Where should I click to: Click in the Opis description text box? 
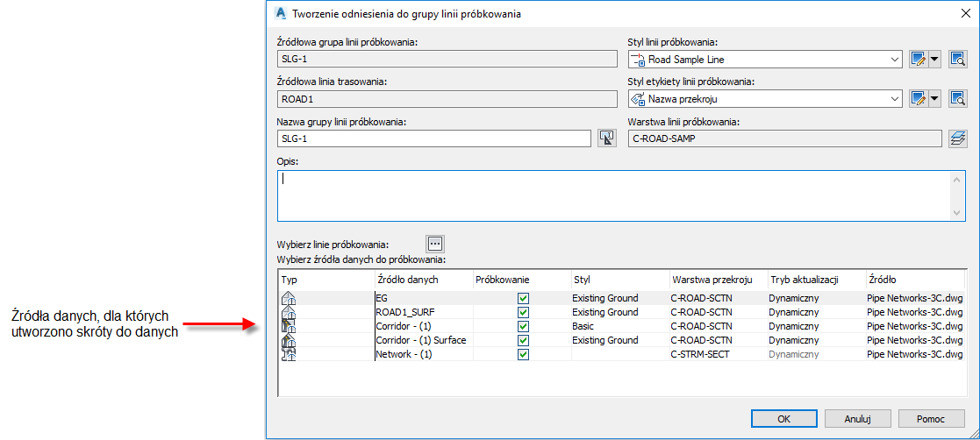[x=614, y=195]
